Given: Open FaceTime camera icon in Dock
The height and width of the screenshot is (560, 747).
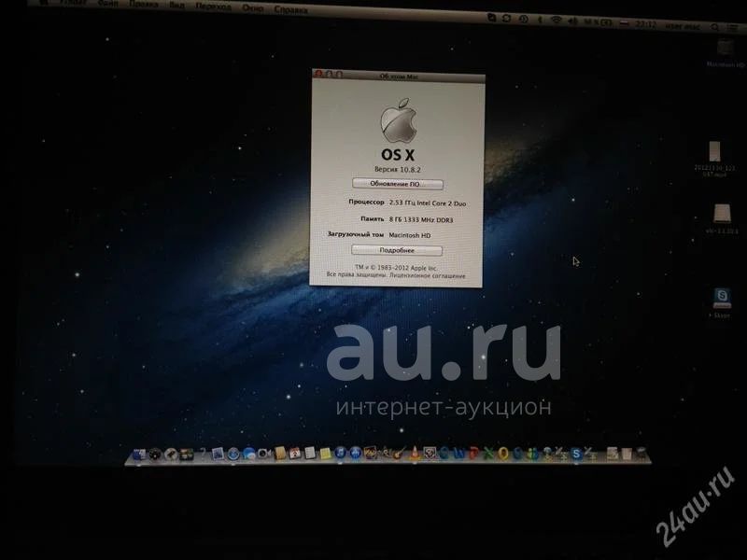Looking at the screenshot, I should [x=263, y=454].
